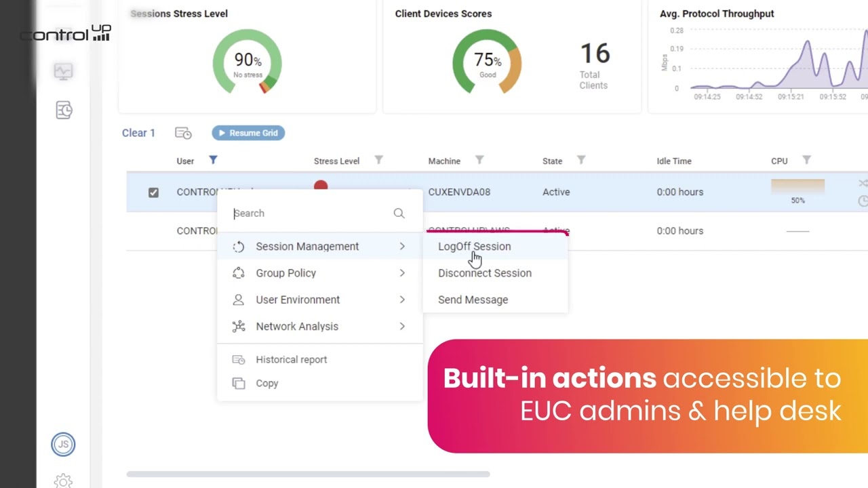
Task: Click the Historical report icon
Action: tap(238, 360)
